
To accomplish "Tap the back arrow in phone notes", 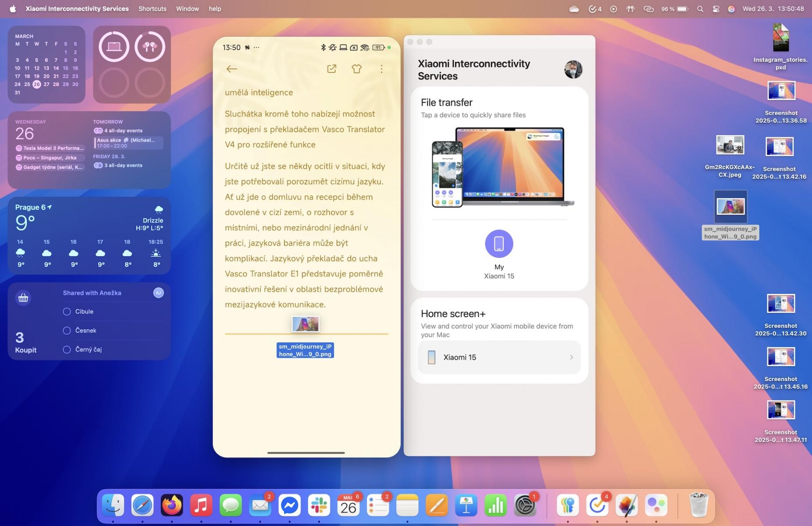I will [232, 69].
